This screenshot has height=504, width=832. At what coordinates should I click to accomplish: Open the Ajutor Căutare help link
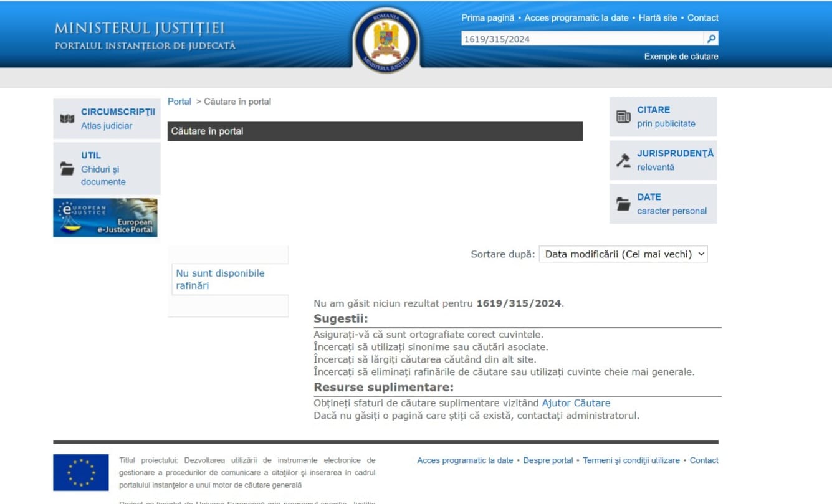pyautogui.click(x=576, y=403)
